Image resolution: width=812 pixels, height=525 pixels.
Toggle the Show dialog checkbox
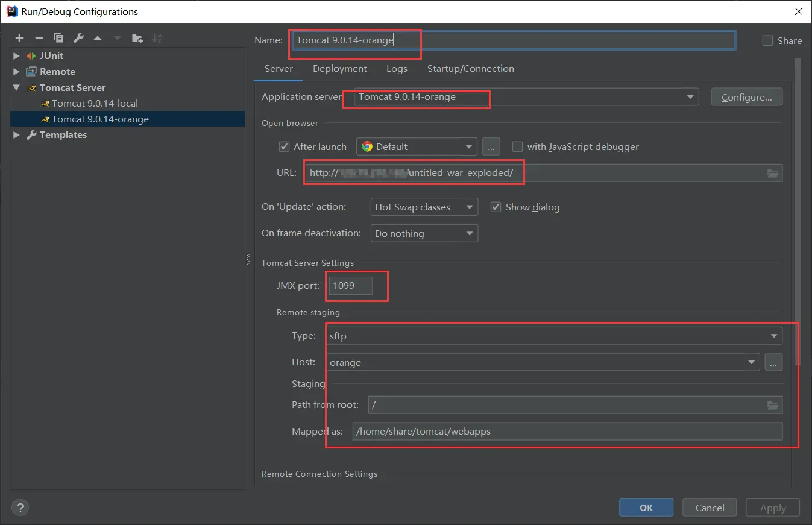[x=496, y=207]
